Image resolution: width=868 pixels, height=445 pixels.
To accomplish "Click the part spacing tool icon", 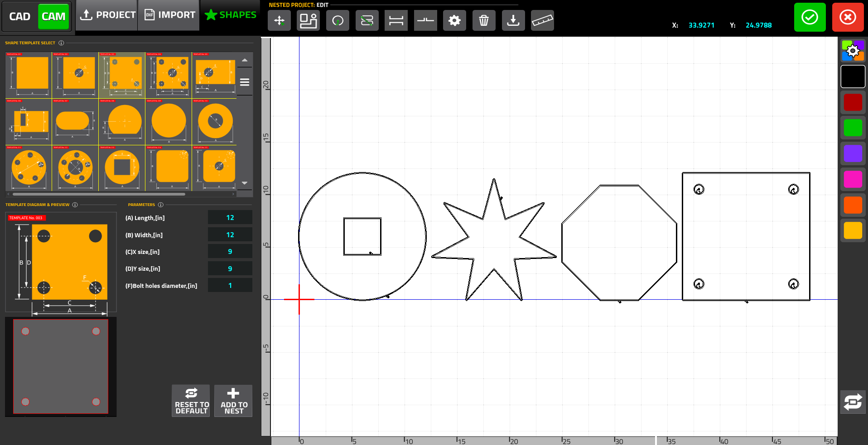I will click(396, 20).
